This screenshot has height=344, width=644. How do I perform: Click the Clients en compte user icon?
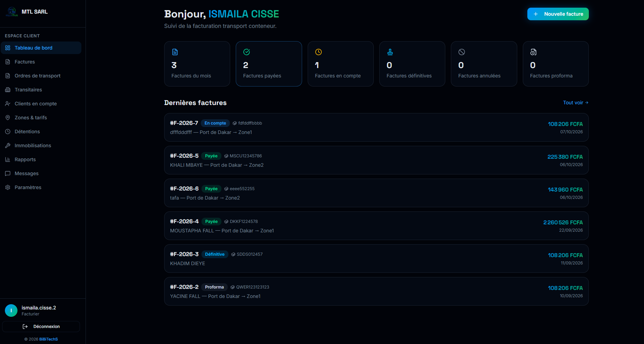pyautogui.click(x=8, y=104)
